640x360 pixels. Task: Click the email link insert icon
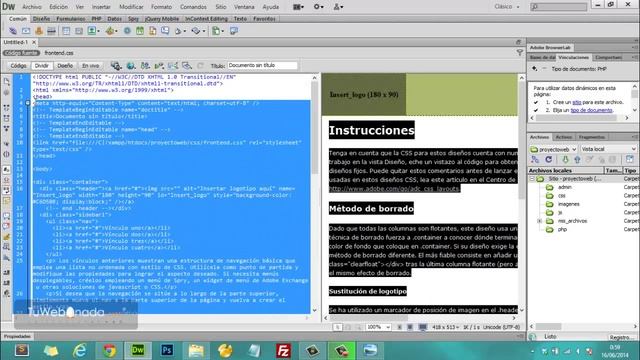(26, 31)
